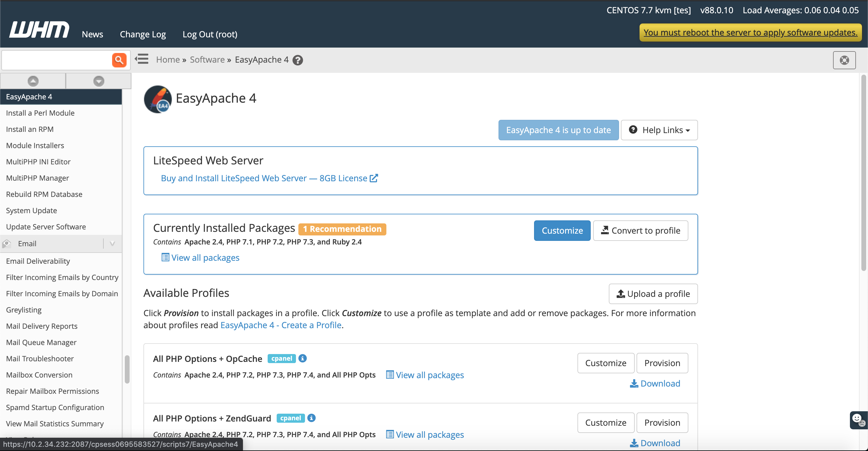Open Update Server Software
This screenshot has width=868, height=451.
46,226
